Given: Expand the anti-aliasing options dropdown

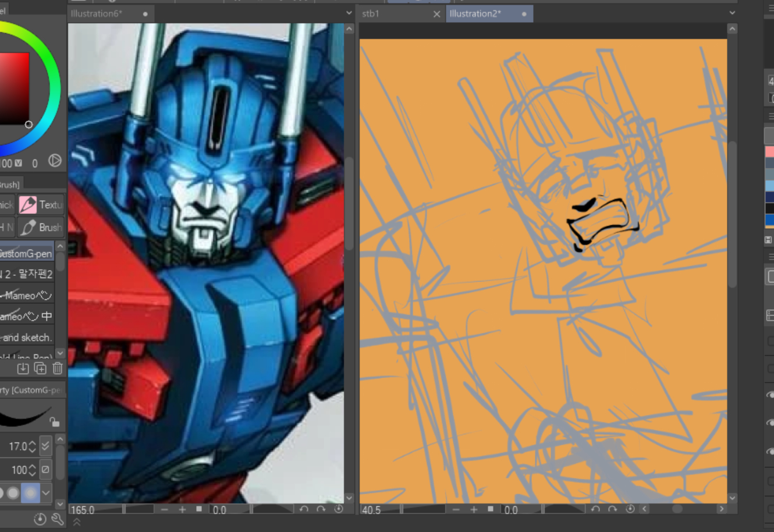Looking at the screenshot, I should pos(46,493).
